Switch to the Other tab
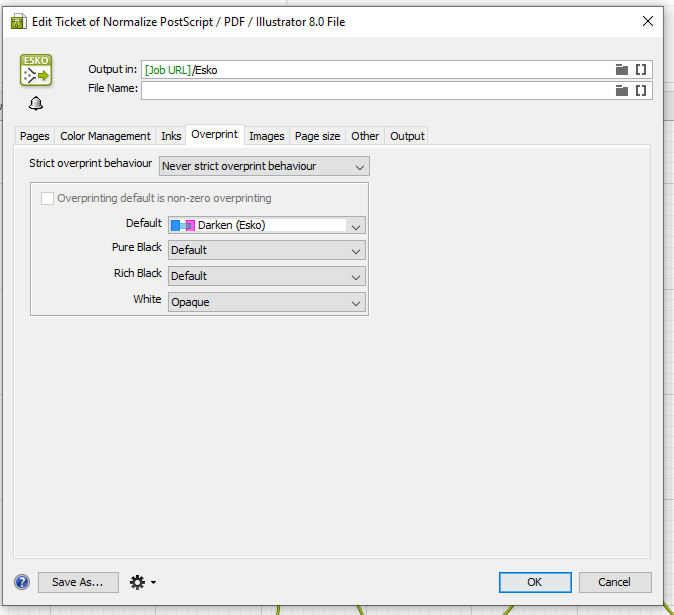674x615 pixels. 365,136
